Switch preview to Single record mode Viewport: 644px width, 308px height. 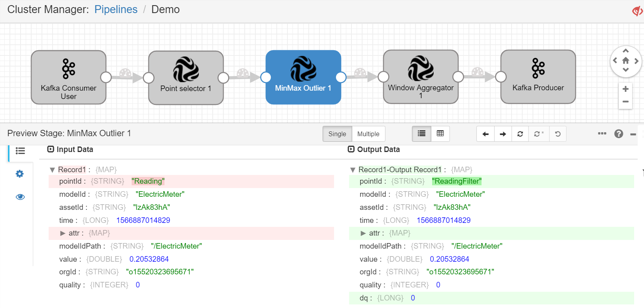click(337, 134)
